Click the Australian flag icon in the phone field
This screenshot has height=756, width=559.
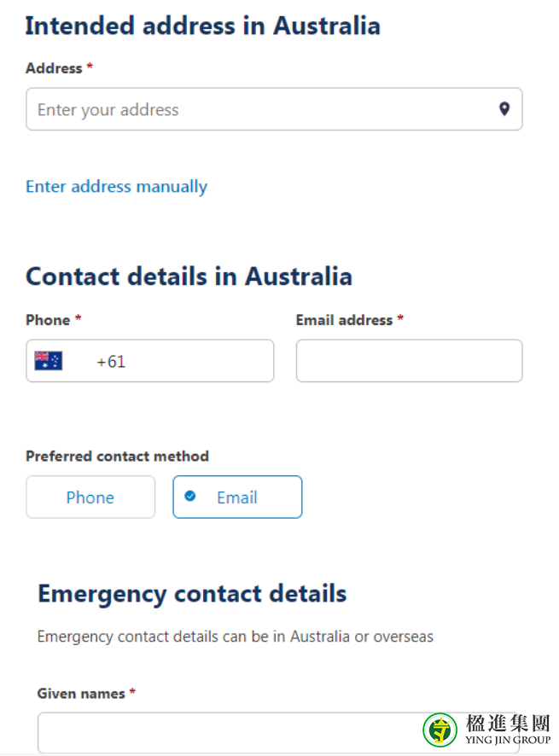[x=49, y=361]
